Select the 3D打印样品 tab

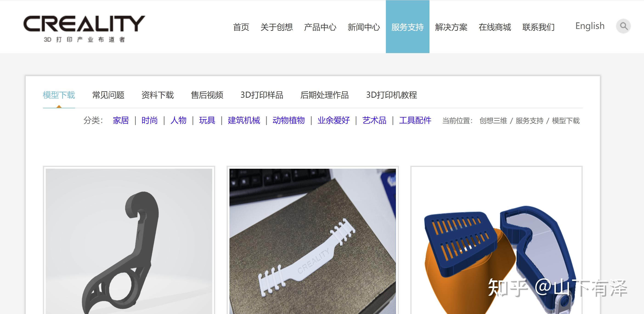coord(262,95)
